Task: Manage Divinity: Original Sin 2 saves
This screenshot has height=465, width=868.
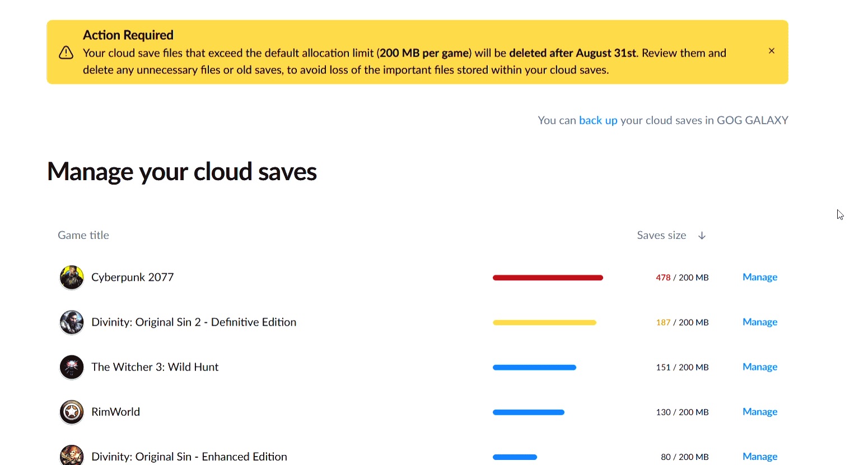Action: (x=760, y=322)
